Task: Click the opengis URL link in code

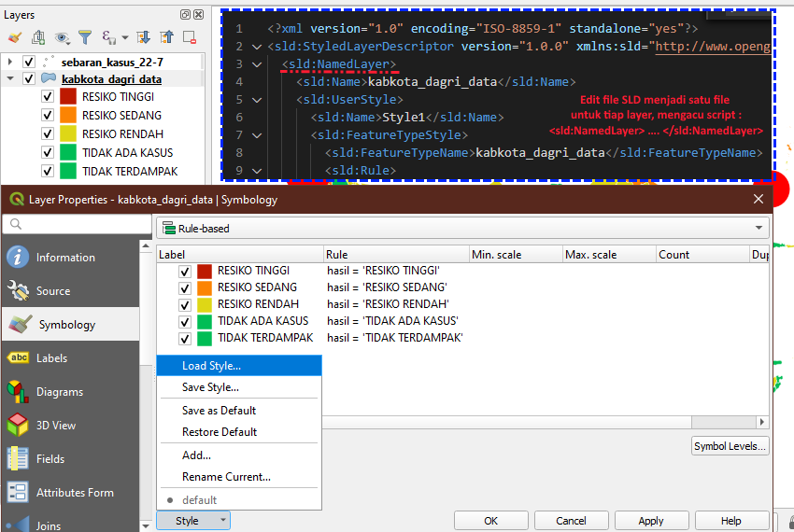Action: click(713, 47)
